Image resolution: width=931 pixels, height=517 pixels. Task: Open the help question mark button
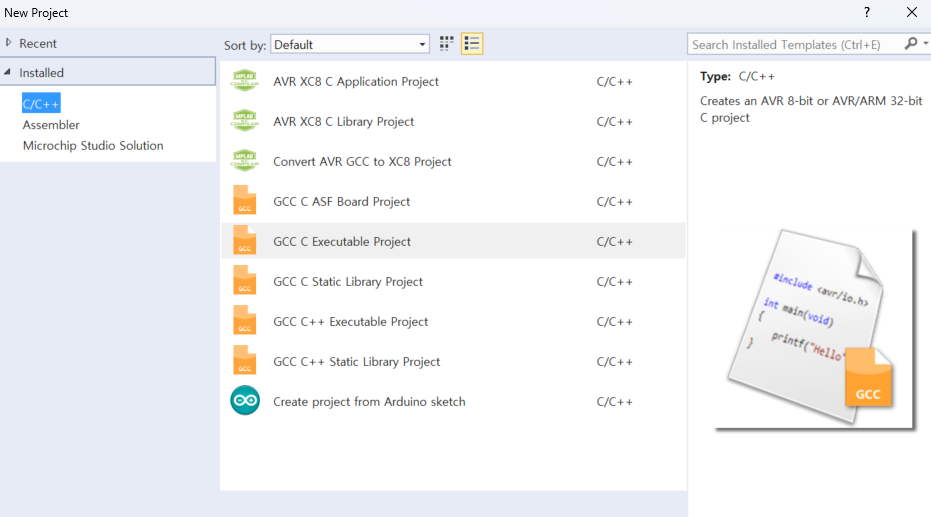pyautogui.click(x=867, y=12)
